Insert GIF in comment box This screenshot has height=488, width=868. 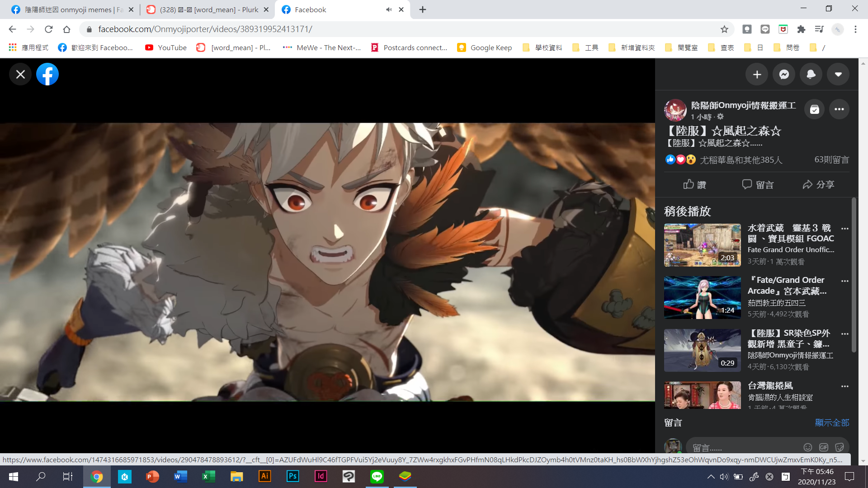824,447
